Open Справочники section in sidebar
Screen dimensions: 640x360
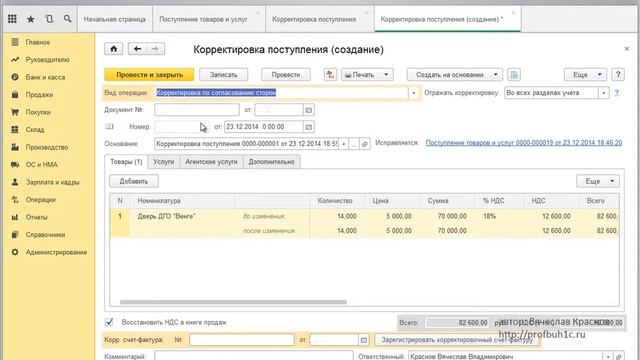click(x=45, y=235)
